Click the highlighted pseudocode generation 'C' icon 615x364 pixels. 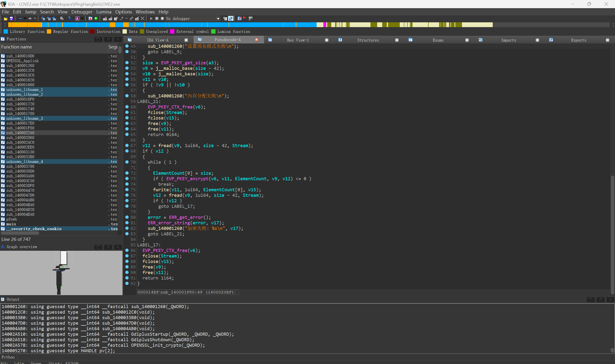[x=231, y=19]
